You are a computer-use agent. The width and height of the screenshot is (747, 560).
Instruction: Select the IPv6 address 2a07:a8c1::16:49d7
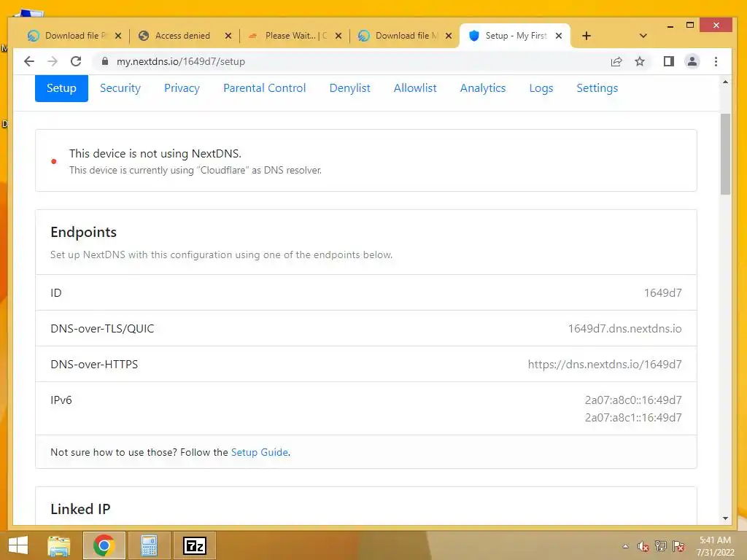[633, 418]
